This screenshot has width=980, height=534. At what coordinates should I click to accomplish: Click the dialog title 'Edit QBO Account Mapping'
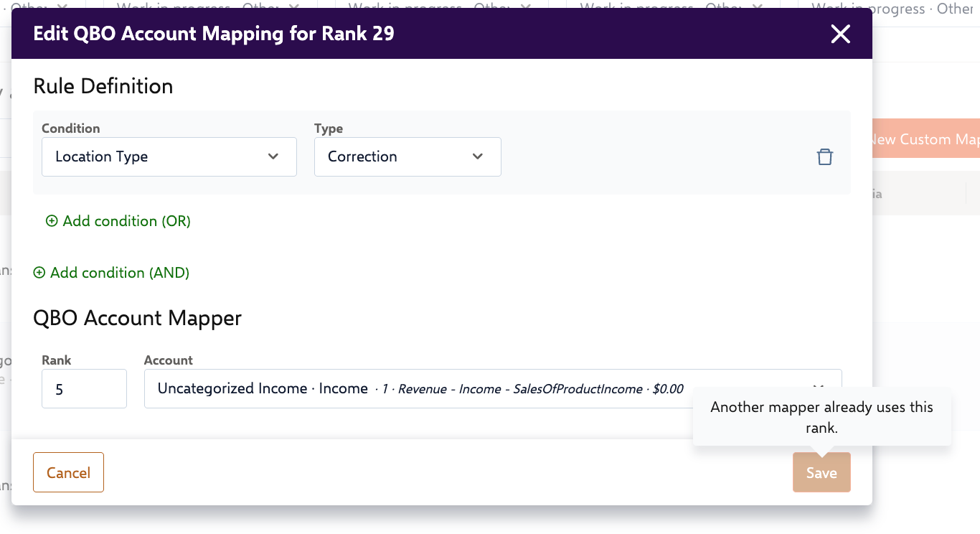tap(214, 34)
